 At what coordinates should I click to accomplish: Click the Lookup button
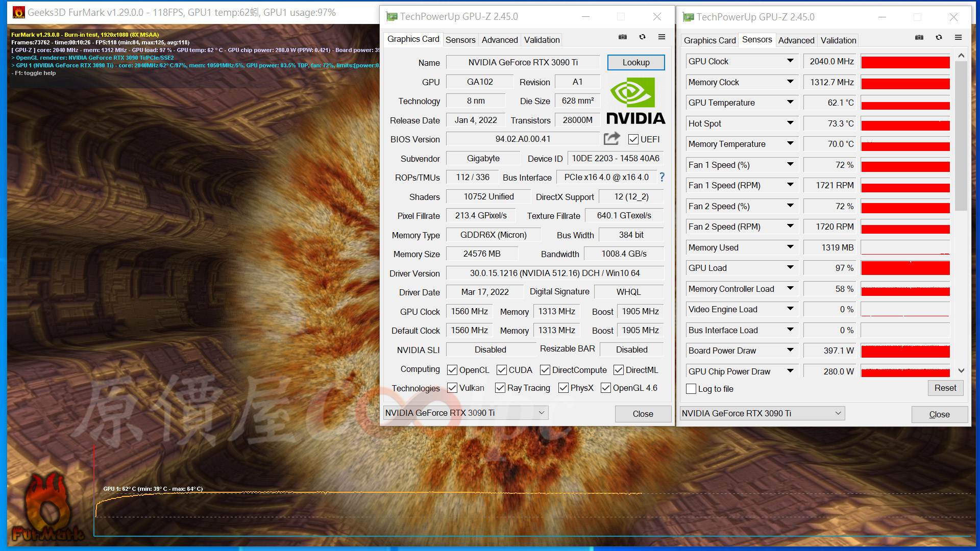point(635,62)
